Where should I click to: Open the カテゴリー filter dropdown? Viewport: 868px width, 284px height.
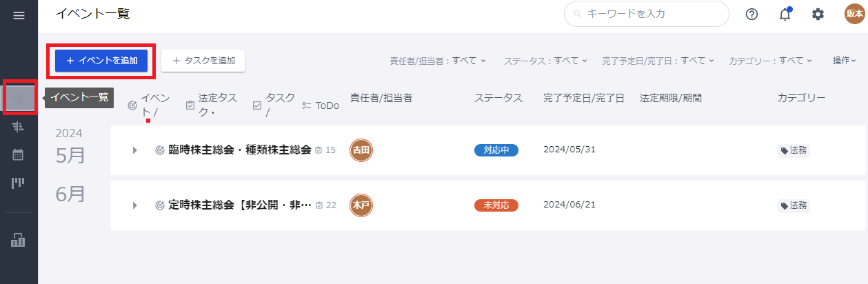pos(771,61)
